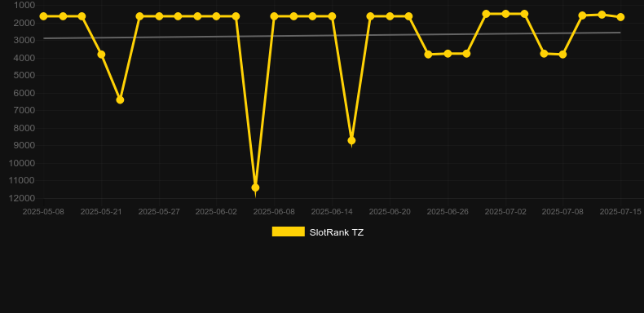Select the data point at 2025-05-21 near 3800
The width and height of the screenshot is (644, 313).
click(x=101, y=55)
